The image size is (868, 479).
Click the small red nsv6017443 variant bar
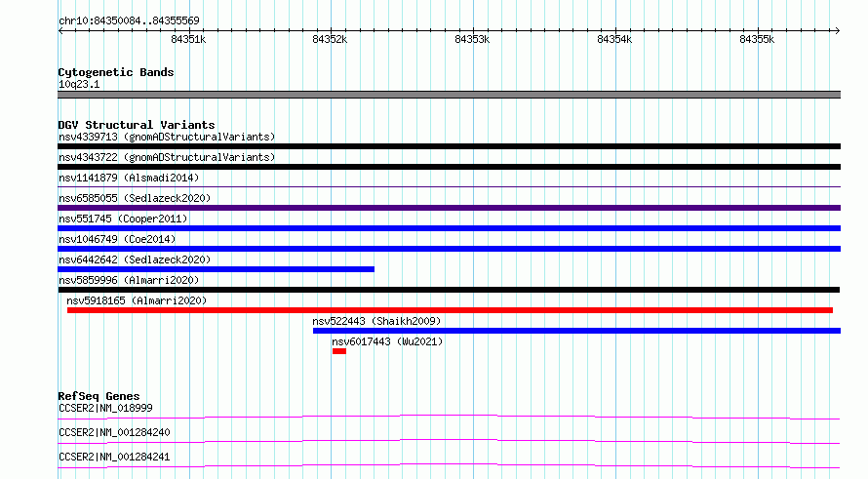click(339, 351)
